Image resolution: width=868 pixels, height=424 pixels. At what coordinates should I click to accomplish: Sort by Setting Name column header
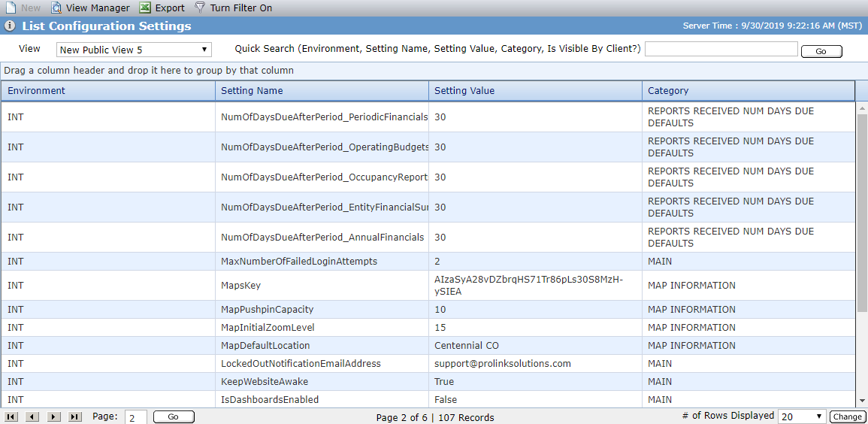(x=322, y=91)
